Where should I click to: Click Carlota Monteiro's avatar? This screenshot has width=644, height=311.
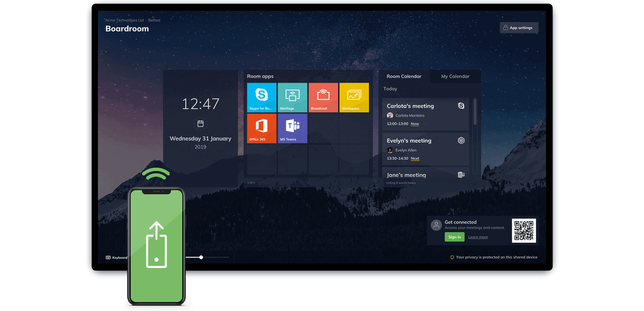pyautogui.click(x=390, y=115)
